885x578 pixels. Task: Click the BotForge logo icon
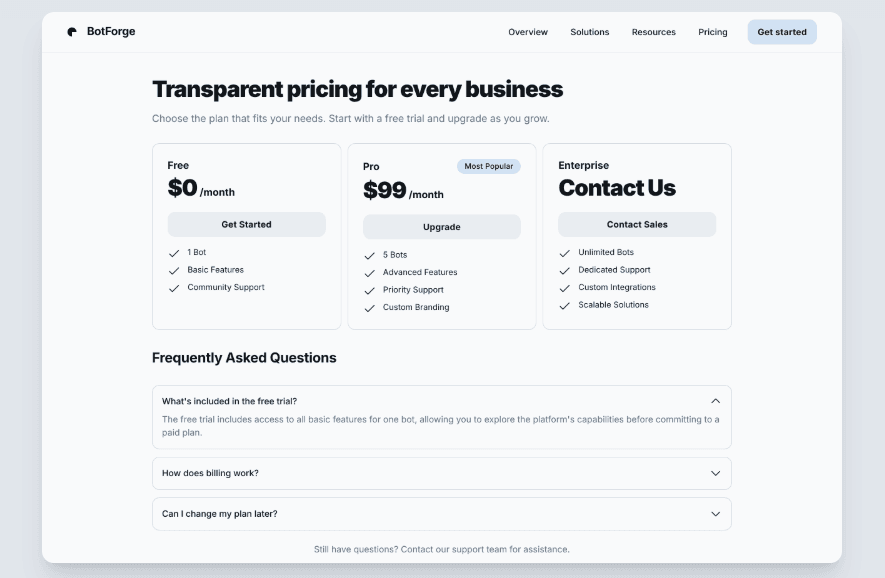point(70,31)
